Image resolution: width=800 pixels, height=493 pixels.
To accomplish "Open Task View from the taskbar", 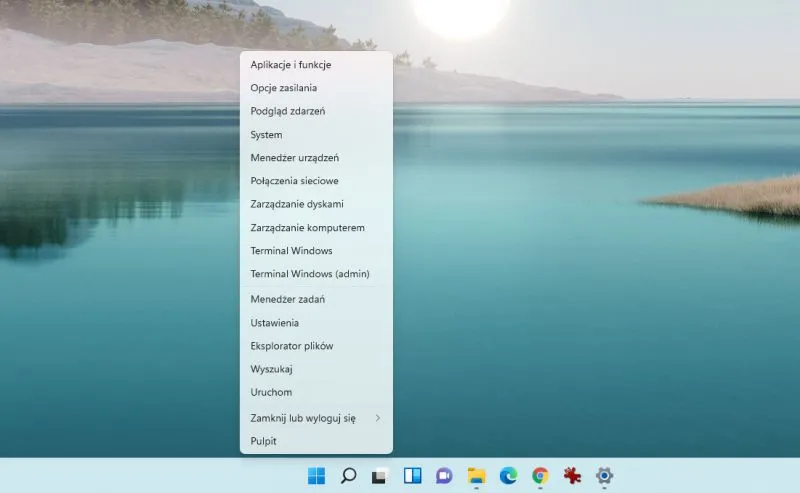I will [x=380, y=476].
